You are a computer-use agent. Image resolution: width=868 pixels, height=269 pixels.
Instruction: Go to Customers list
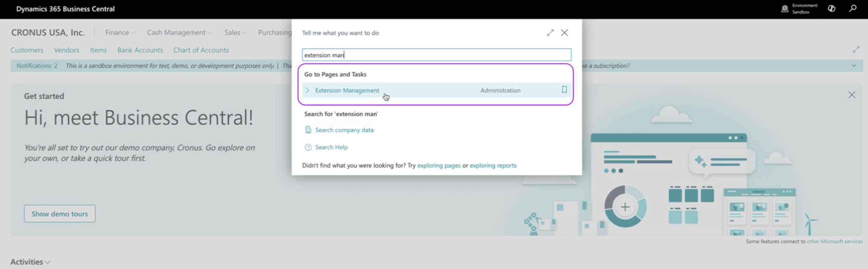pyautogui.click(x=27, y=50)
